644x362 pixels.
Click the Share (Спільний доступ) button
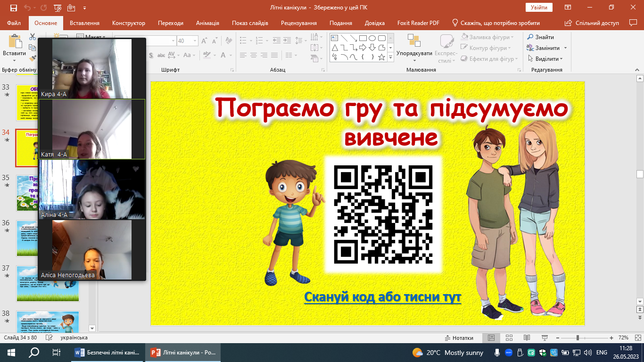[593, 23]
